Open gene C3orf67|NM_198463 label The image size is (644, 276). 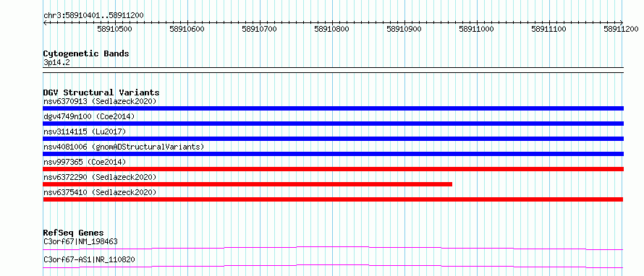point(80,241)
